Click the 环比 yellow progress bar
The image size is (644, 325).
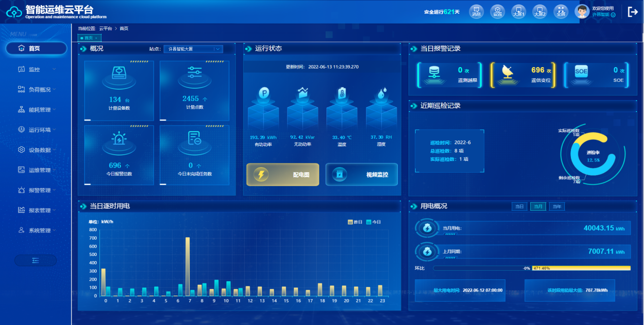(581, 268)
